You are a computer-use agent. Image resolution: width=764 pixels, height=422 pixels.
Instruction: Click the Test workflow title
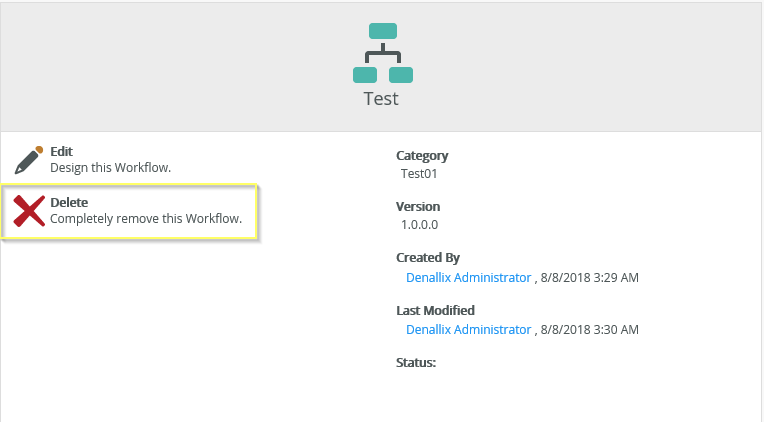(382, 99)
